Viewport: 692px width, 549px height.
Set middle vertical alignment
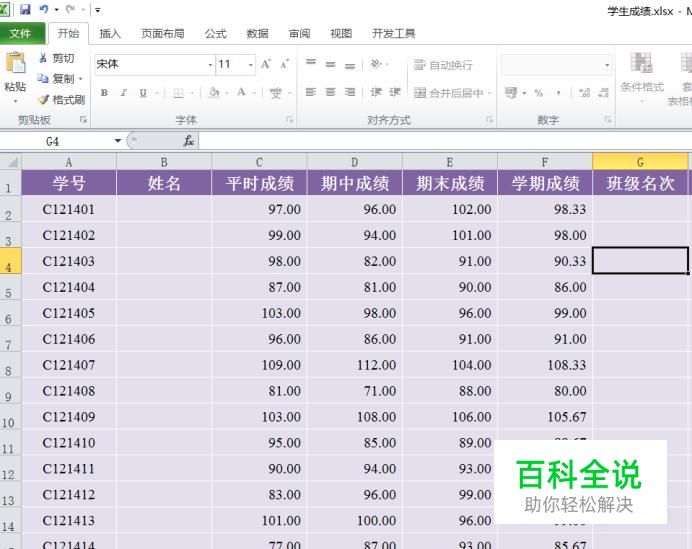click(331, 64)
